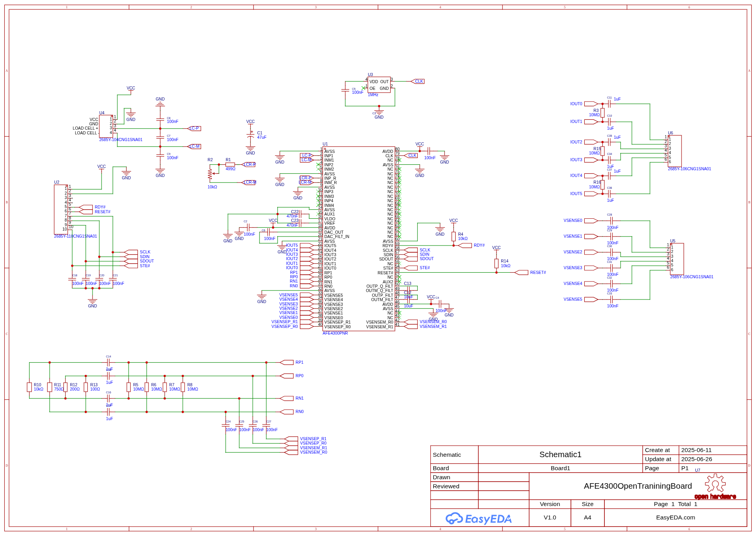
Task: Select resistor R1 499Ω symbol
Action: [230, 164]
